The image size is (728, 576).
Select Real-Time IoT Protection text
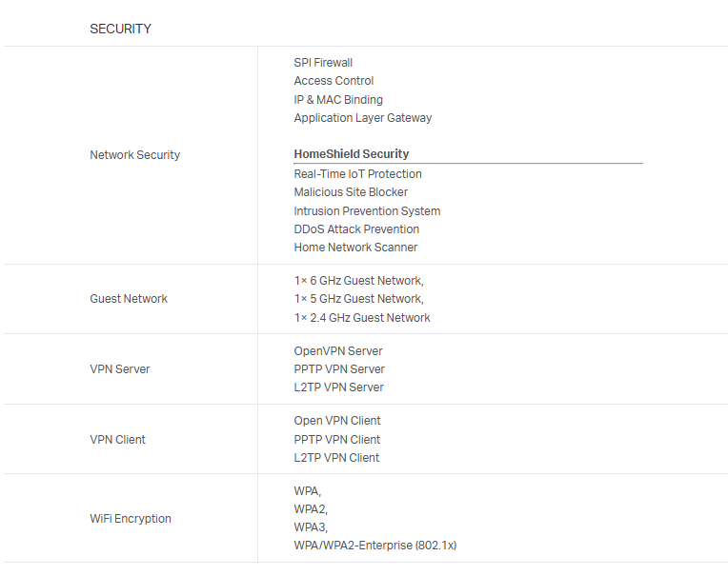[x=357, y=174]
